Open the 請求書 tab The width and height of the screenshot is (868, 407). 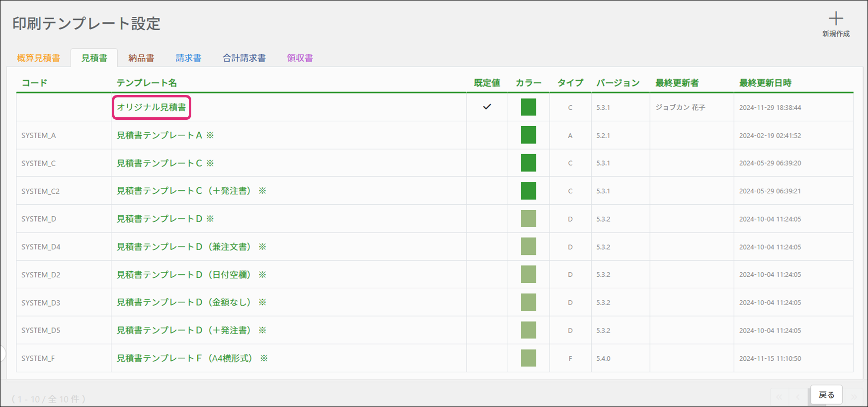tap(188, 58)
